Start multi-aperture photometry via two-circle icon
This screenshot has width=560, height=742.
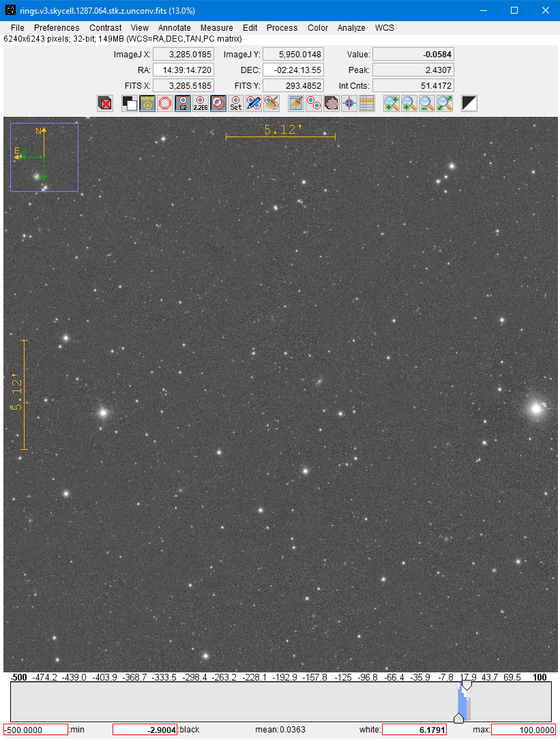pos(314,103)
